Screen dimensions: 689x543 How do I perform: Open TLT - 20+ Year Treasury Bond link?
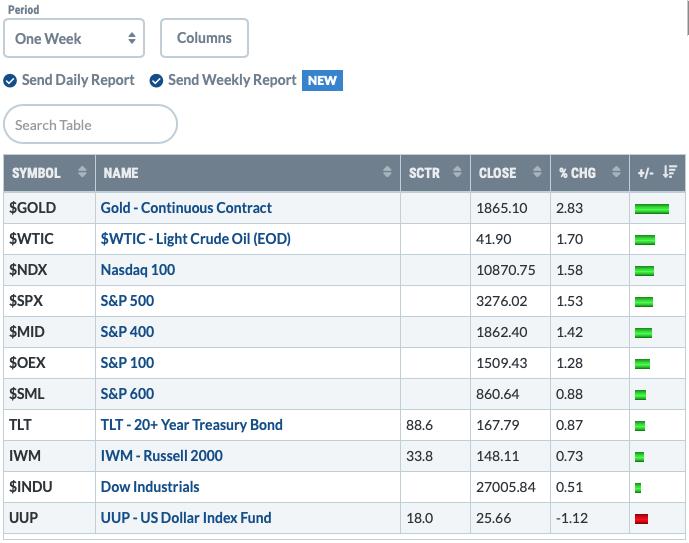(x=192, y=425)
